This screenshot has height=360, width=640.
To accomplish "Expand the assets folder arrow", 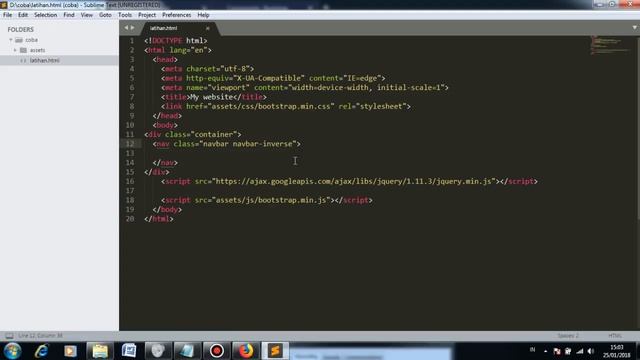I will click(15, 50).
